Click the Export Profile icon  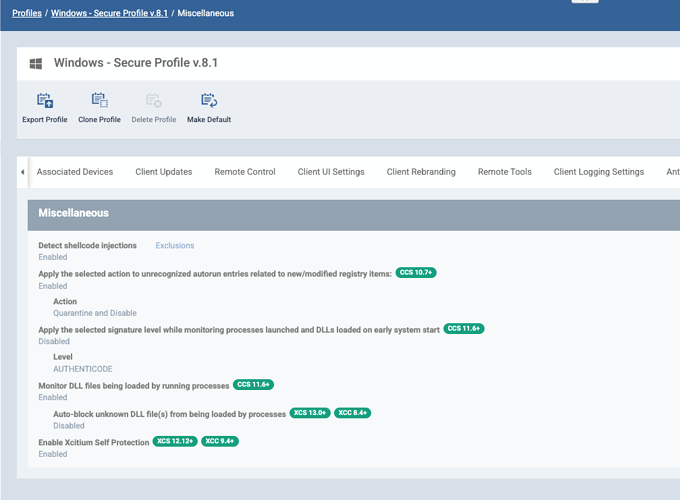(45, 101)
